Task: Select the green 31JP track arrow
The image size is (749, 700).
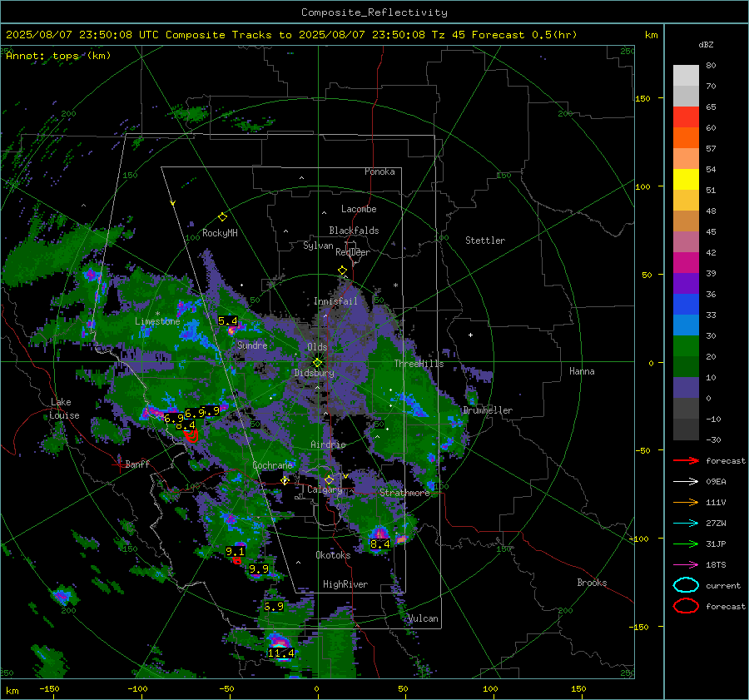Action: [686, 544]
